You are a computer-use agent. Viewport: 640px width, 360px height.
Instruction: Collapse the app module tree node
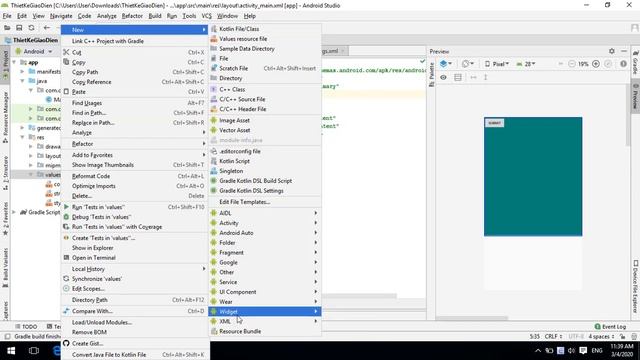(15, 62)
